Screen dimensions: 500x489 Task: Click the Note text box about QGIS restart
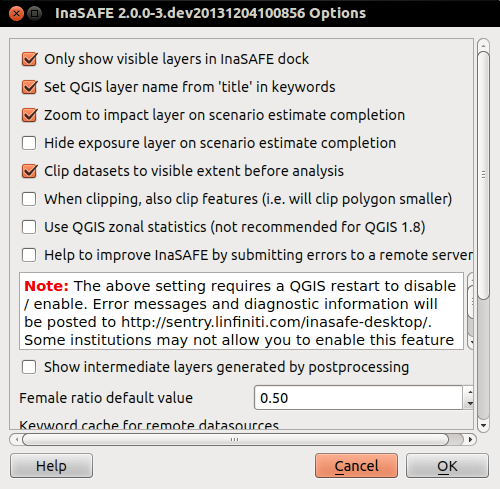coord(241,311)
